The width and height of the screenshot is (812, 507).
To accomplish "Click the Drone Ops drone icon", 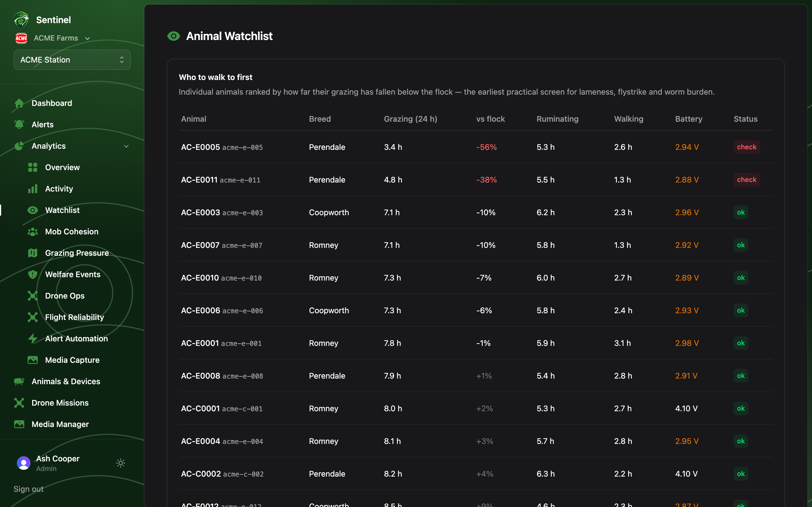I will point(32,296).
